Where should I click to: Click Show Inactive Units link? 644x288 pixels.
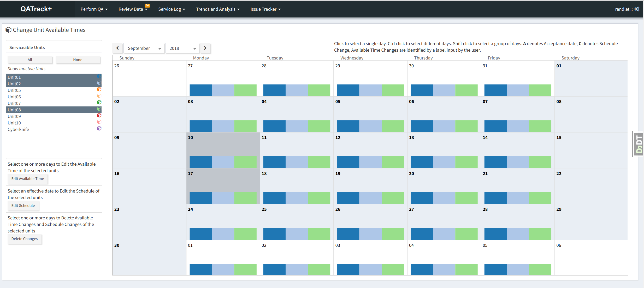click(x=27, y=69)
